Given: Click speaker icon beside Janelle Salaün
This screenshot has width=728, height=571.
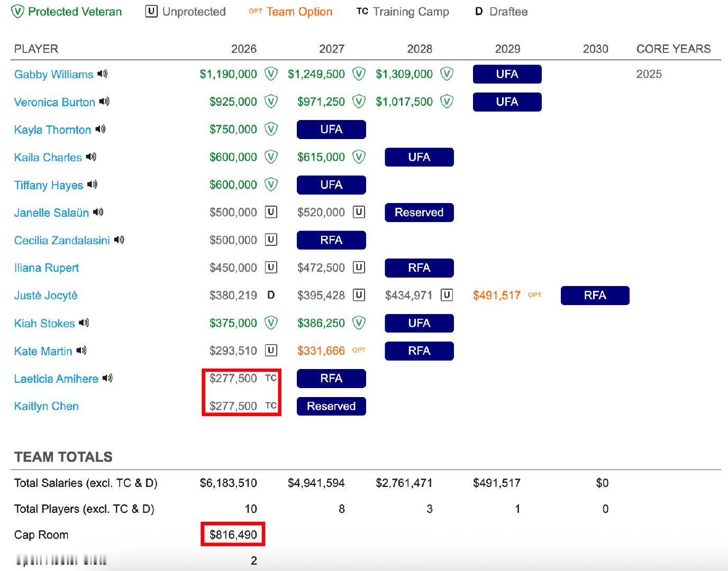Looking at the screenshot, I should click(98, 212).
